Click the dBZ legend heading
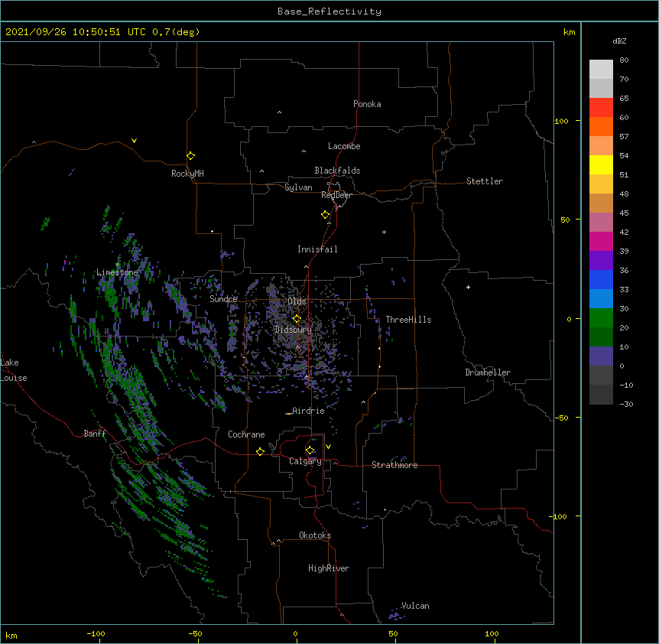 (619, 41)
